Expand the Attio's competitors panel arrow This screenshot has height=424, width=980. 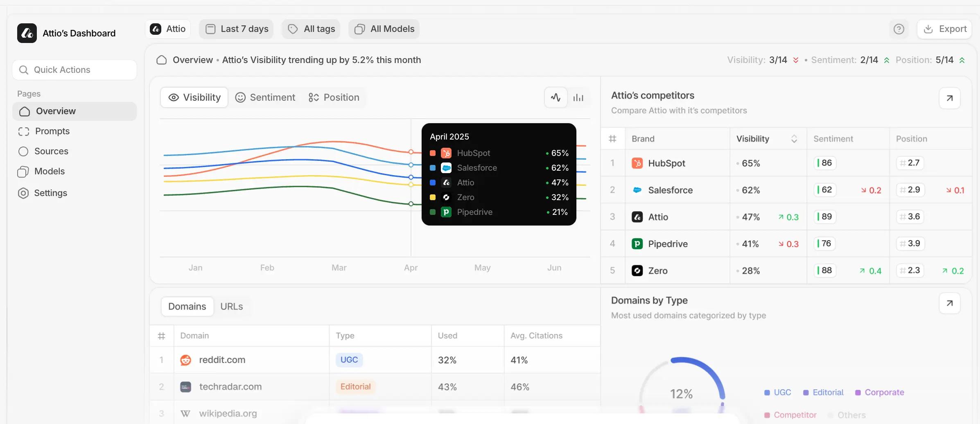(x=950, y=98)
